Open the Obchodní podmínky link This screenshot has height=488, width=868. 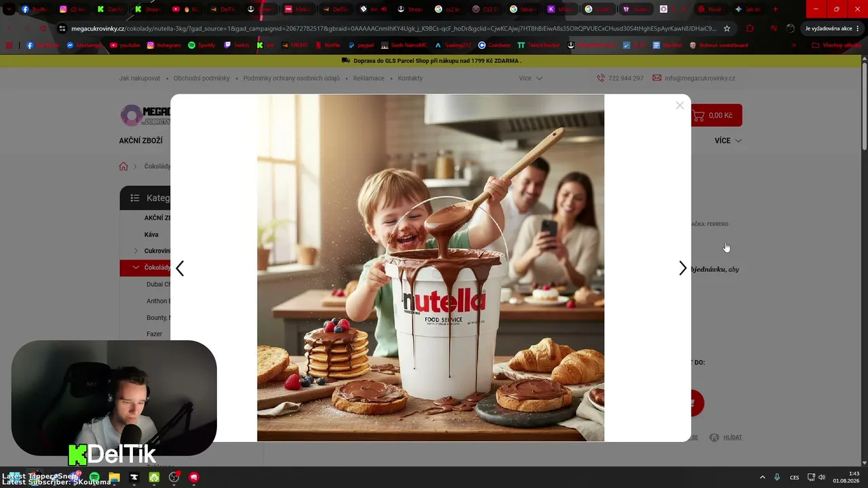pos(201,78)
